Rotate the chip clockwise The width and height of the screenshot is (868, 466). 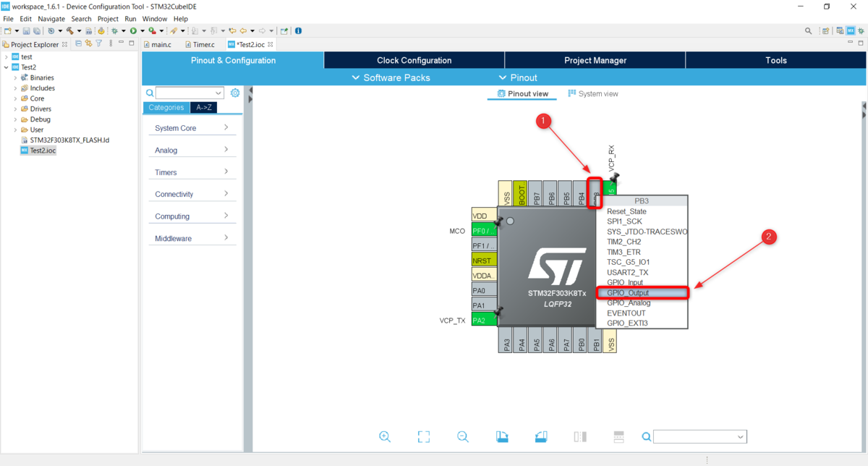(x=502, y=436)
